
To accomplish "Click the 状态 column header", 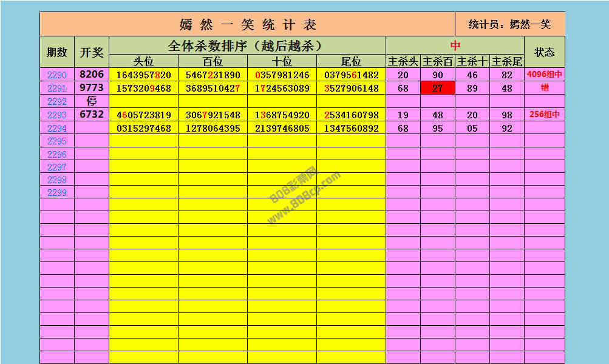I will point(544,52).
